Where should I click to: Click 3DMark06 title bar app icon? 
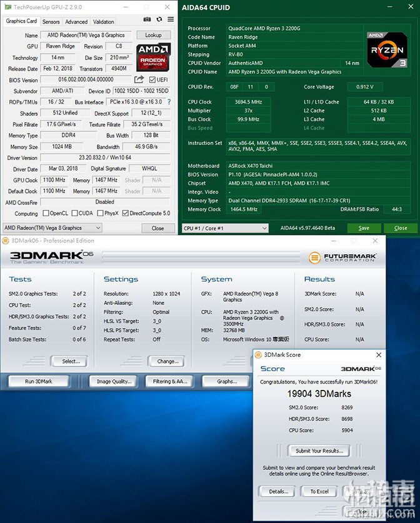[x=6, y=241]
